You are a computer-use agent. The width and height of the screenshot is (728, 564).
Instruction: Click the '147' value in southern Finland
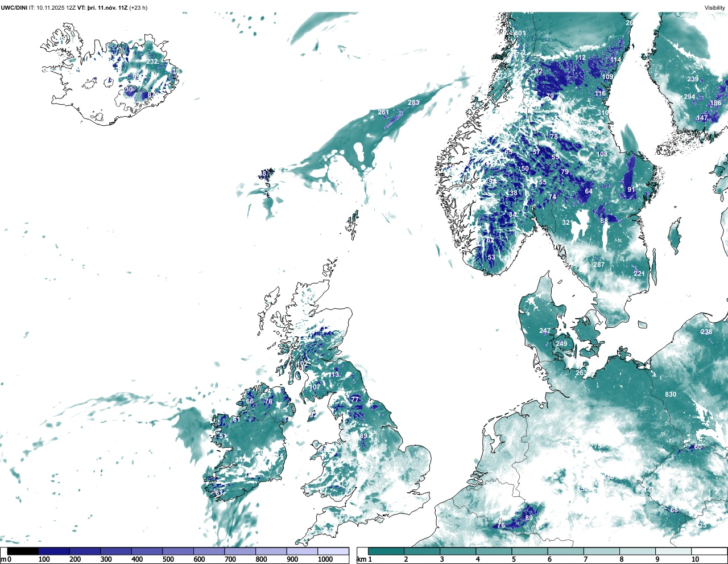click(702, 118)
